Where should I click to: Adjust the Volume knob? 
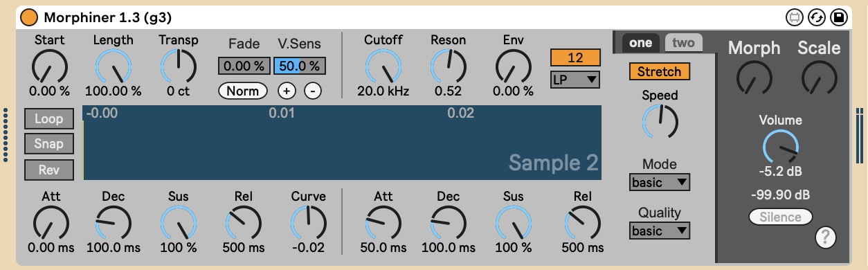point(780,147)
